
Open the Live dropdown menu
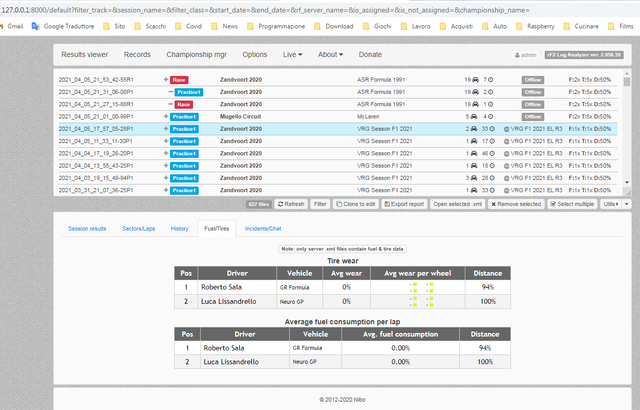pos(292,55)
